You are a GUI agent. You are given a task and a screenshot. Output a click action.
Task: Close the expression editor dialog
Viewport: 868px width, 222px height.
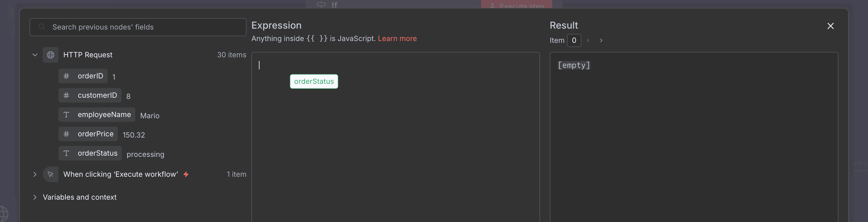tap(830, 26)
